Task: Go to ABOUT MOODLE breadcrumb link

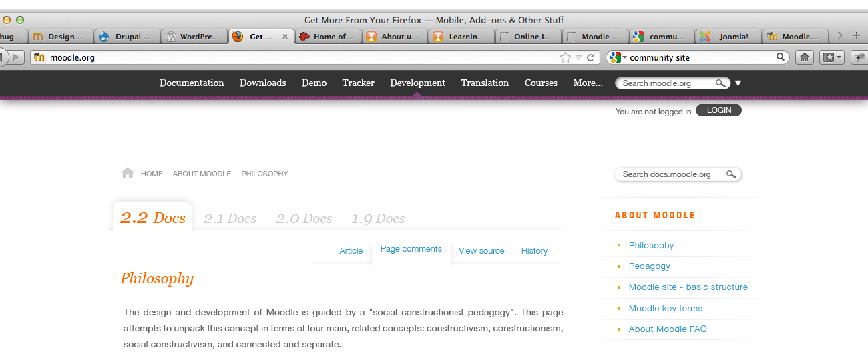Action: 202,174
